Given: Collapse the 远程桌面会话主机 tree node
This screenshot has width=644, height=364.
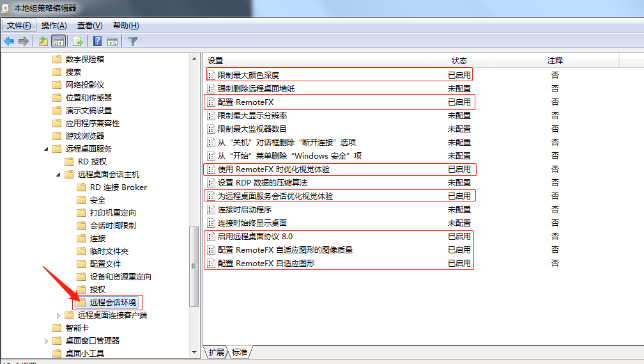Looking at the screenshot, I should click(58, 175).
